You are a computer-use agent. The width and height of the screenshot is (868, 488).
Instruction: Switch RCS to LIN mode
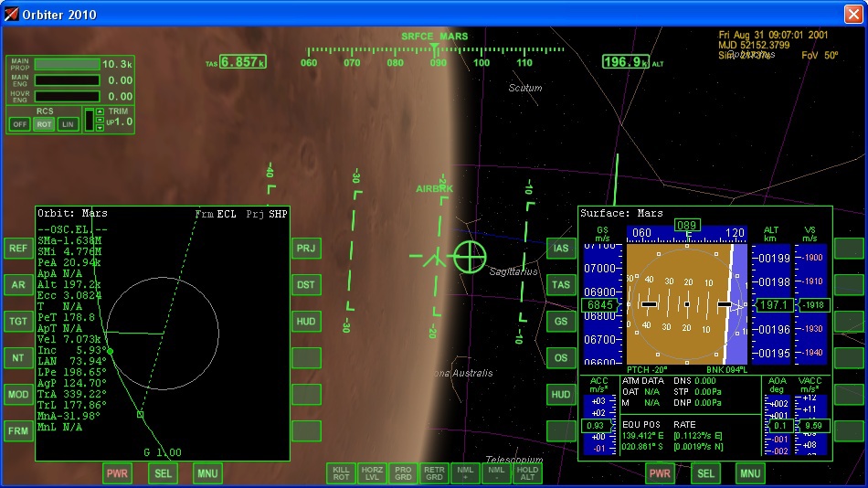tap(69, 124)
